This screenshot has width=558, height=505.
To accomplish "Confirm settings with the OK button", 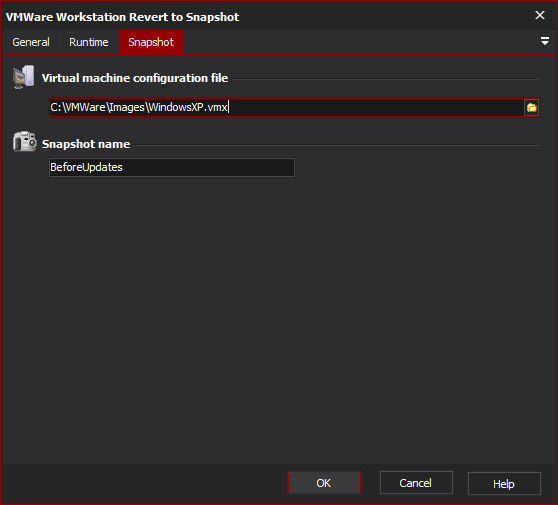I will (x=324, y=483).
